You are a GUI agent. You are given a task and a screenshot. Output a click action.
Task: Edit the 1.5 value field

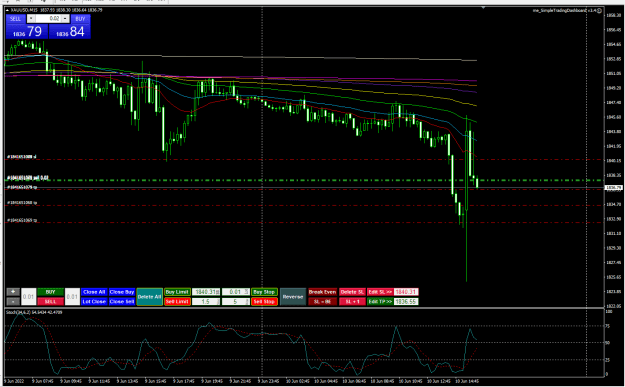pos(206,301)
